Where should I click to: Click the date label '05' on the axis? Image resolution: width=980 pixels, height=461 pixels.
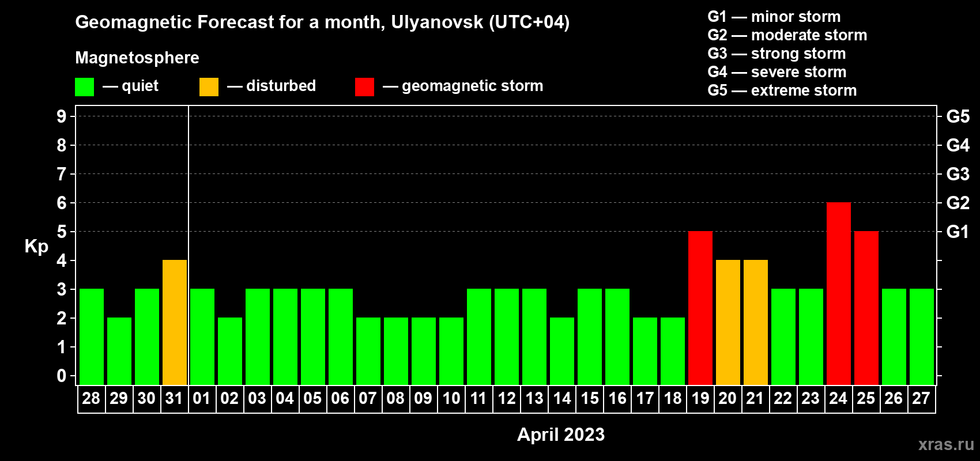pos(312,399)
